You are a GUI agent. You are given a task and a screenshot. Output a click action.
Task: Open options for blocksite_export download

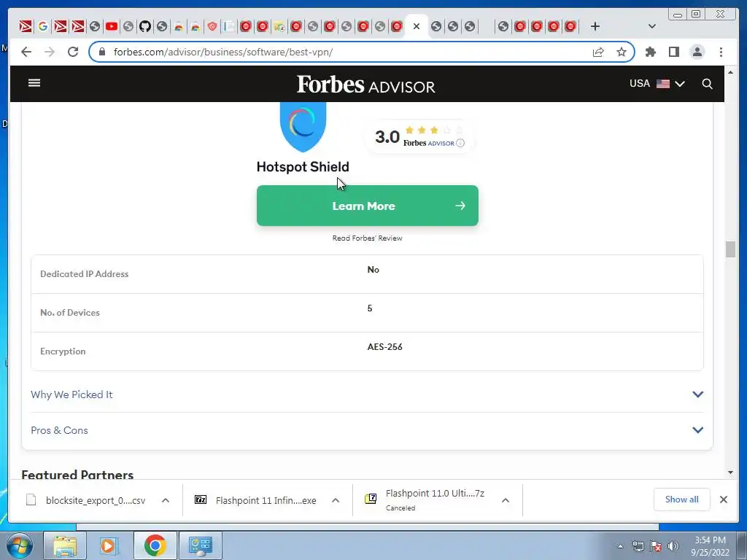(166, 500)
